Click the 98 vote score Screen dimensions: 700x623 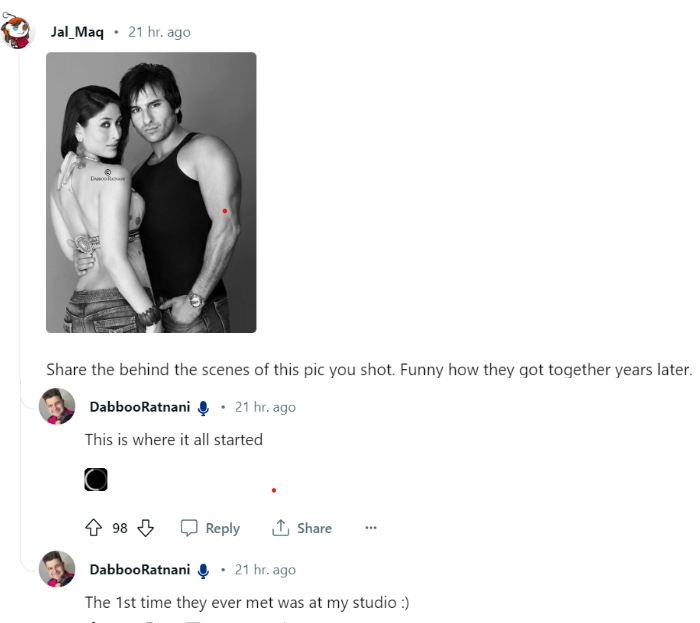[120, 528]
